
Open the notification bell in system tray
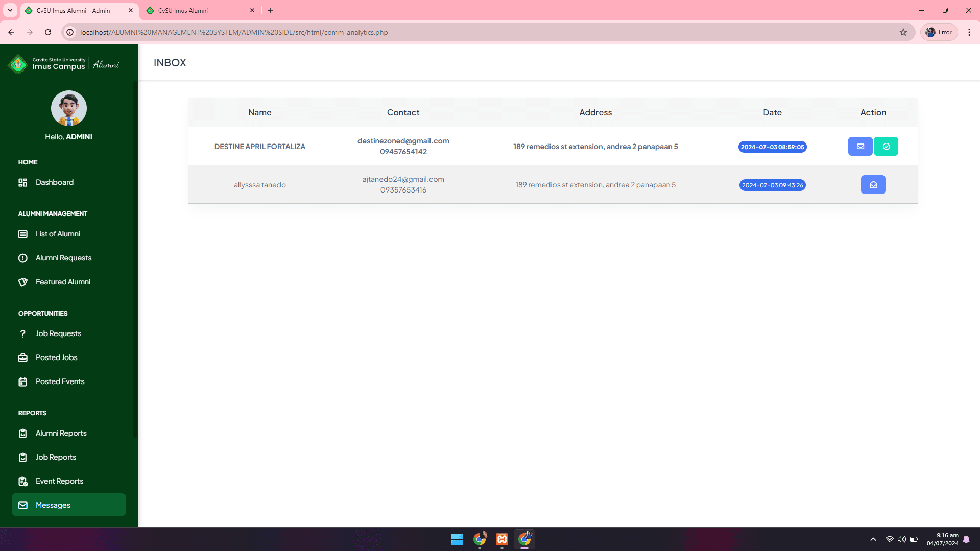click(x=966, y=539)
